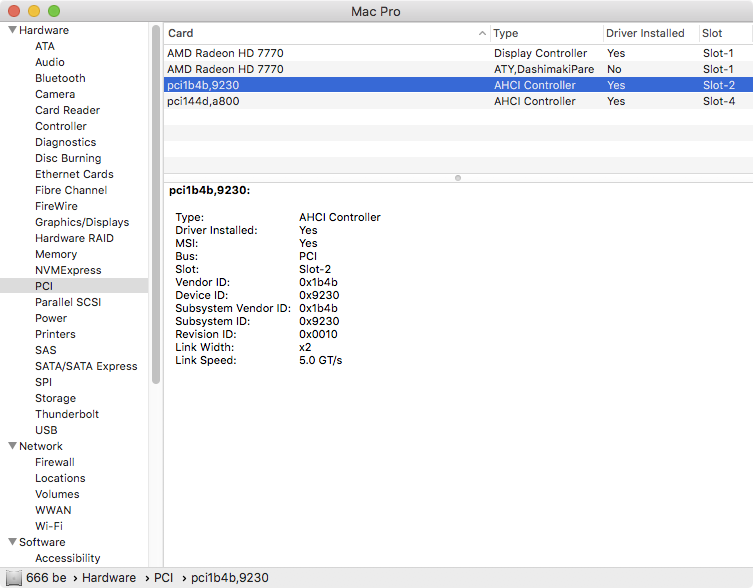Select Ethernet Cards in the sidebar

pos(74,174)
